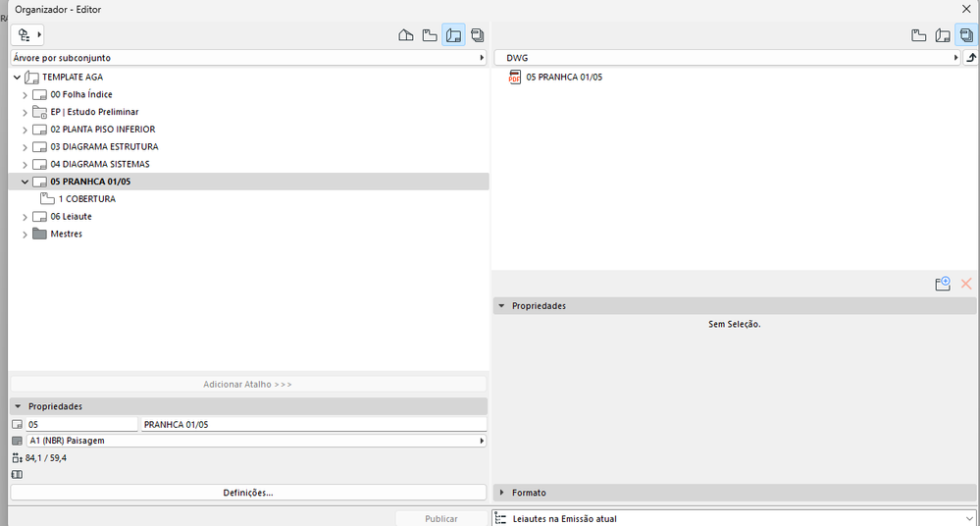Screen dimensions: 980x526
Task: Select the 03 DIAGRAMA ESTRUTURA row
Action: point(248,147)
